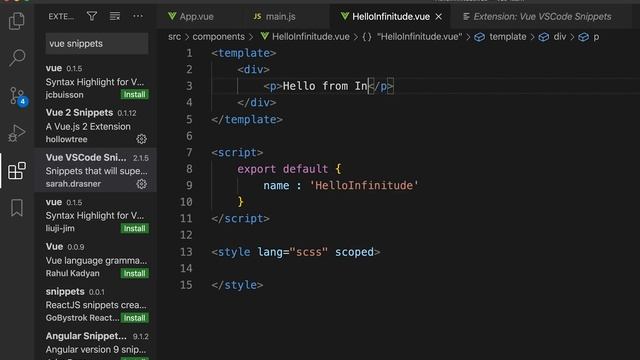Click name property on line 9
The width and height of the screenshot is (640, 360).
coord(276,186)
